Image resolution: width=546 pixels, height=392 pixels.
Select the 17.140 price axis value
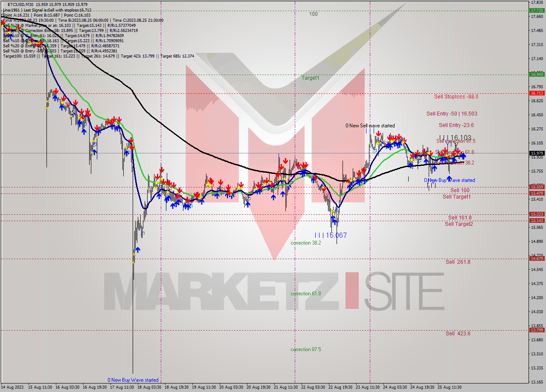536,59
